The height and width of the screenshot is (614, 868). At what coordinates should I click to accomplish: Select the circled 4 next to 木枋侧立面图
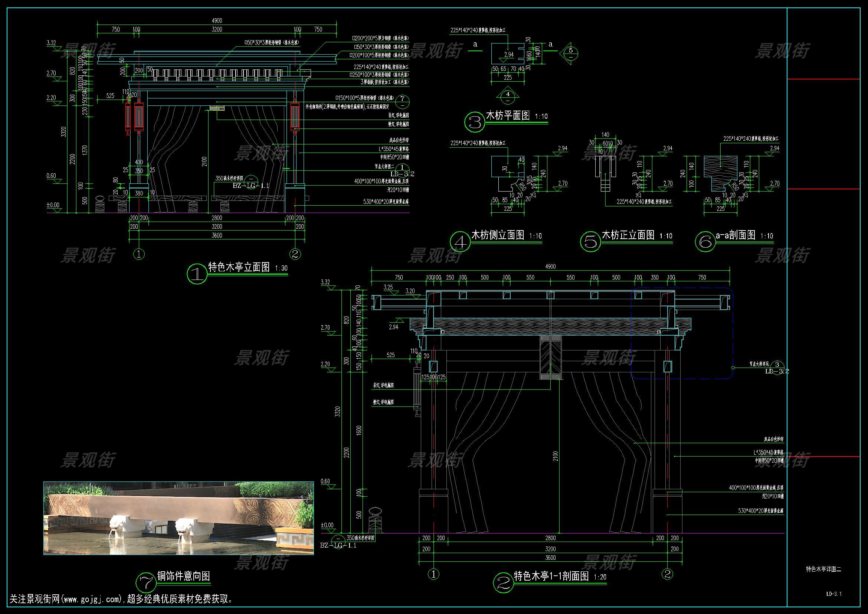(460, 242)
